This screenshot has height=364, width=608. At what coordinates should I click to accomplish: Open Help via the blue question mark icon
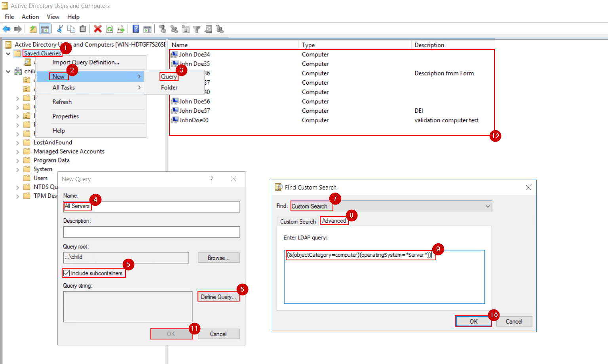pyautogui.click(x=135, y=28)
